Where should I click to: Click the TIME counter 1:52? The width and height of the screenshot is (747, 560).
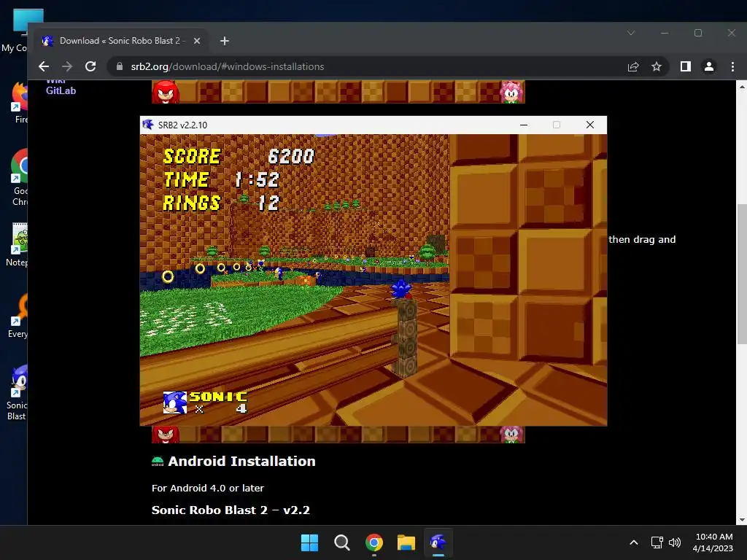click(x=257, y=179)
